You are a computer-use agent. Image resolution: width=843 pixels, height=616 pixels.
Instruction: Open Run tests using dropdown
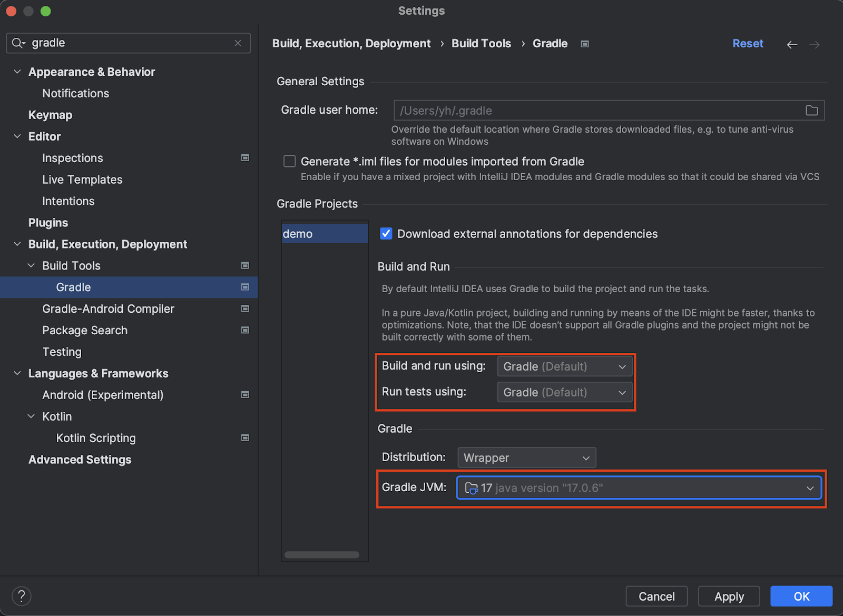pyautogui.click(x=565, y=392)
